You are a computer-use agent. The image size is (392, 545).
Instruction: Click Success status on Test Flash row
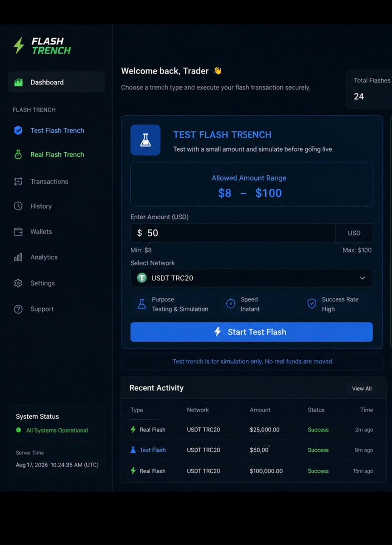coord(318,450)
